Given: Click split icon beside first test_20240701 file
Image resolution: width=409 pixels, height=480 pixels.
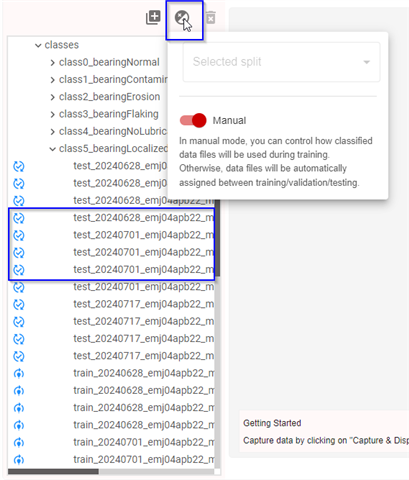Looking at the screenshot, I should 19,235.
